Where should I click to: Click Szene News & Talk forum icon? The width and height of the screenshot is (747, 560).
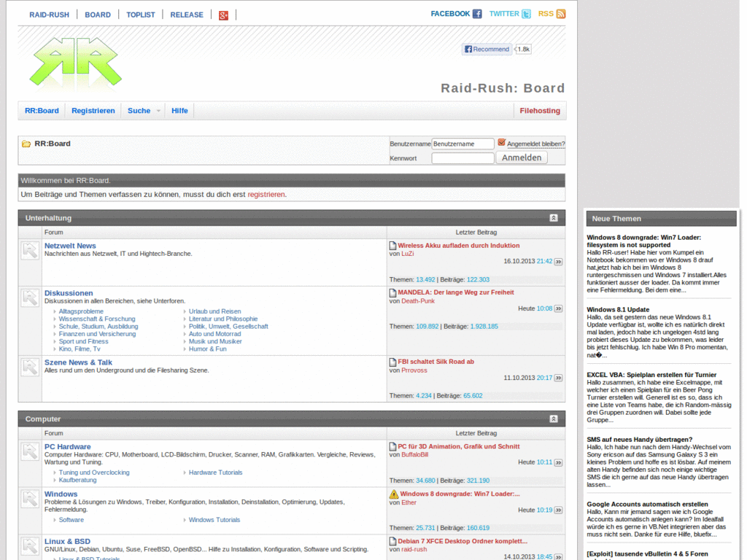29,367
